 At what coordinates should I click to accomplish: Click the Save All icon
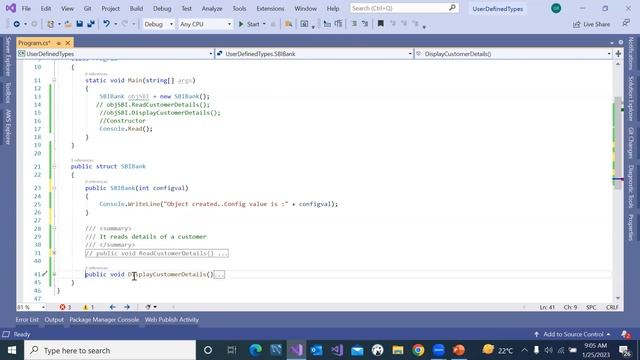[x=91, y=24]
